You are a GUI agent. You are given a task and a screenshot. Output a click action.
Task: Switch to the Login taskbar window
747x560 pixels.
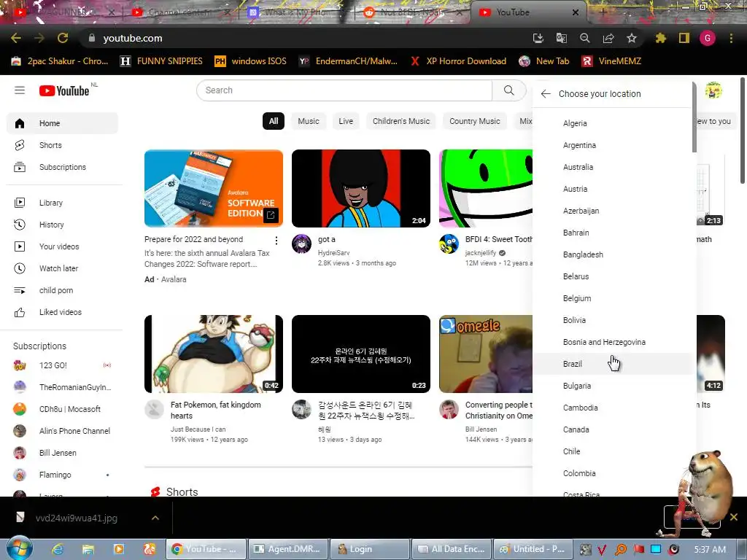370,549
